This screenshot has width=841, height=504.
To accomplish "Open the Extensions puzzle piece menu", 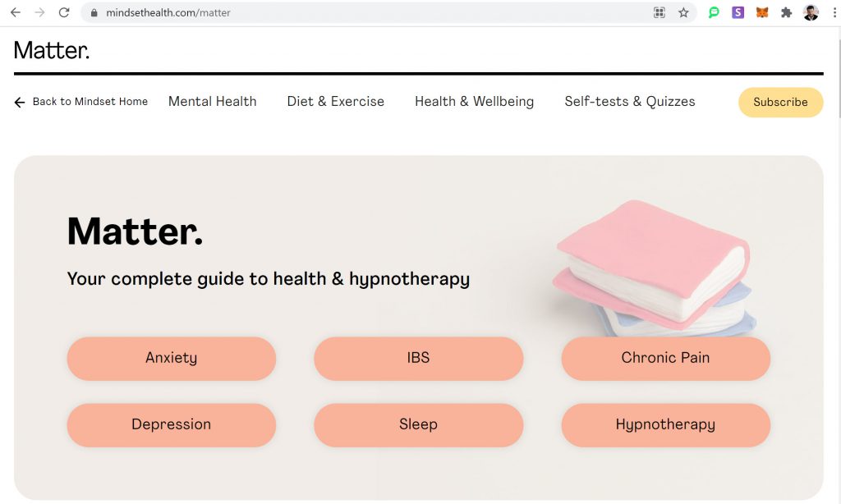I will pyautogui.click(x=786, y=12).
